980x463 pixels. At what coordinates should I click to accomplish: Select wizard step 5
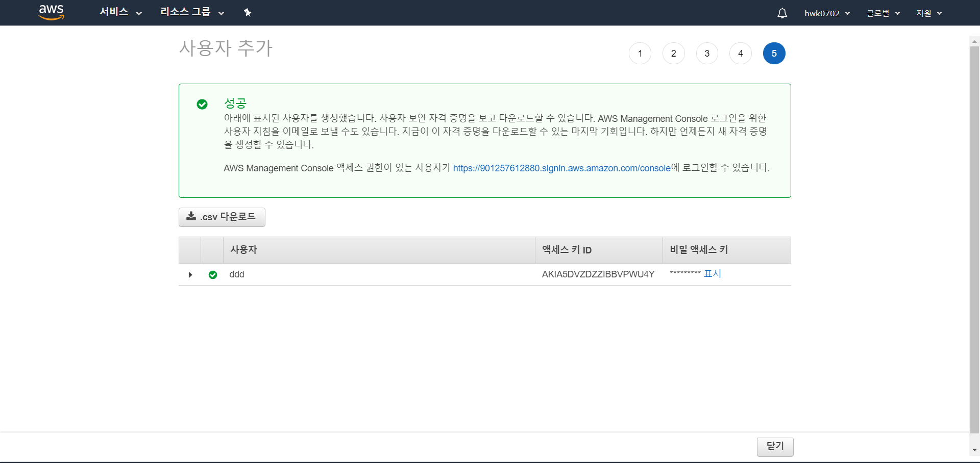coord(774,54)
